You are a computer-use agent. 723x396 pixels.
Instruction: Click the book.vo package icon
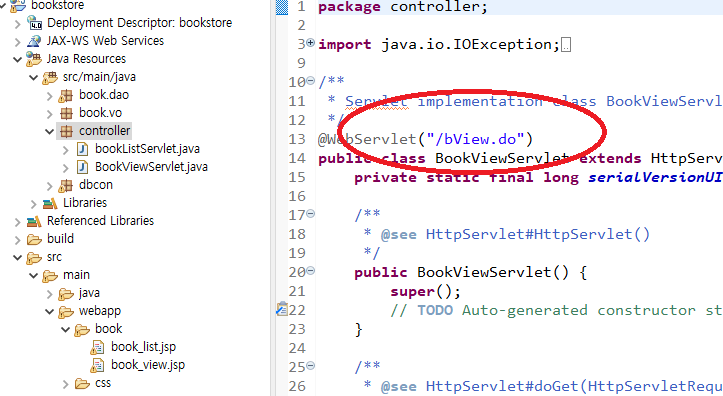pos(66,113)
